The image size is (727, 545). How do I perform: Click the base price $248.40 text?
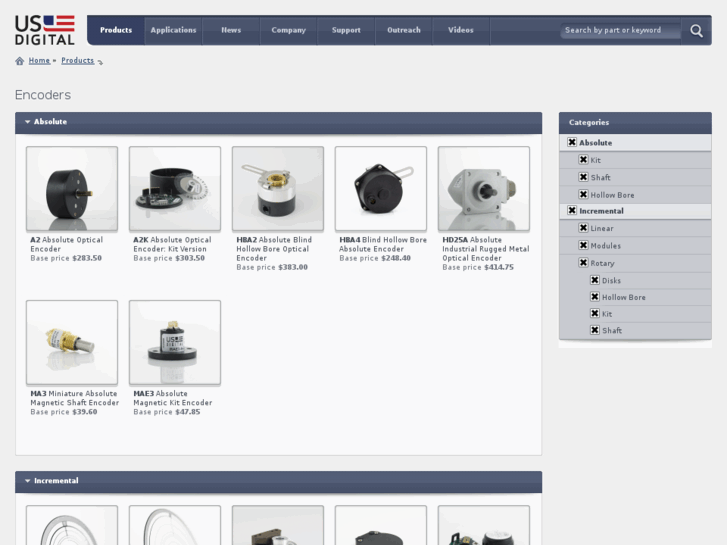click(x=375, y=258)
